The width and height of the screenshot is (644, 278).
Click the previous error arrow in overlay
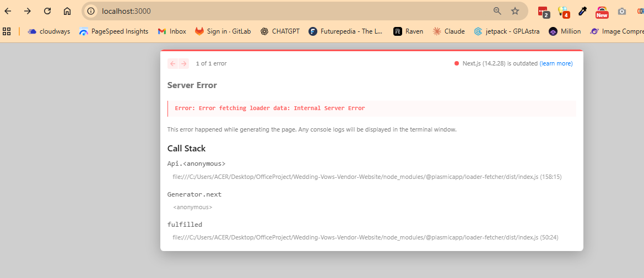pyautogui.click(x=172, y=64)
